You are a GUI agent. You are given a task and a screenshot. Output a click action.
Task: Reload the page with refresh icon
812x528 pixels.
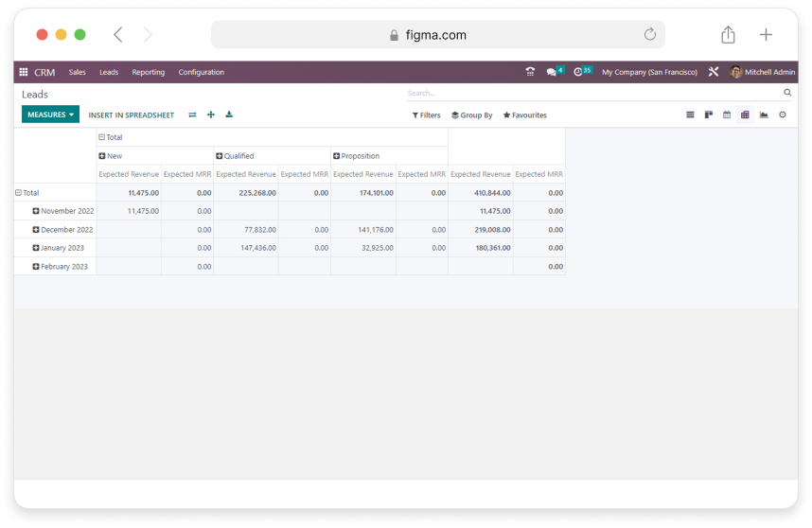650,34
